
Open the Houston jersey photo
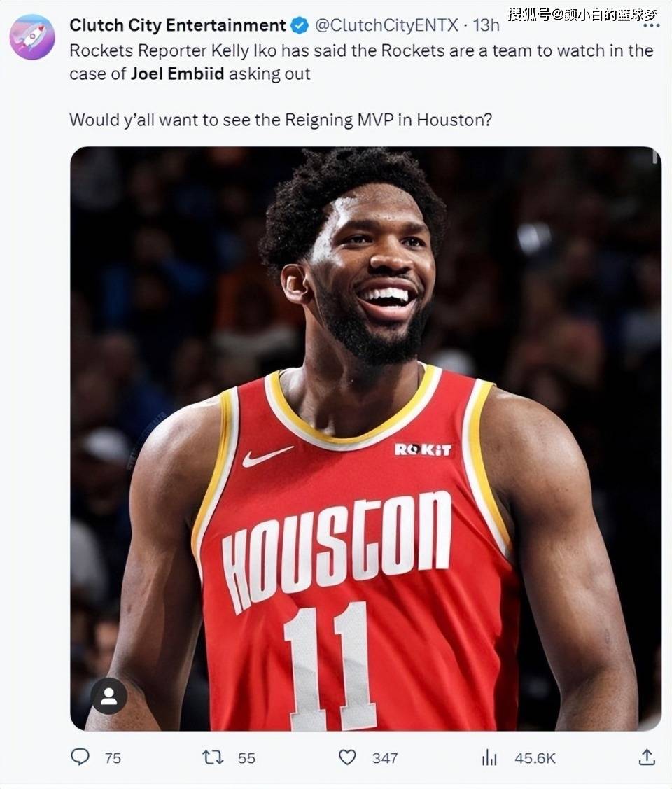[365, 438]
